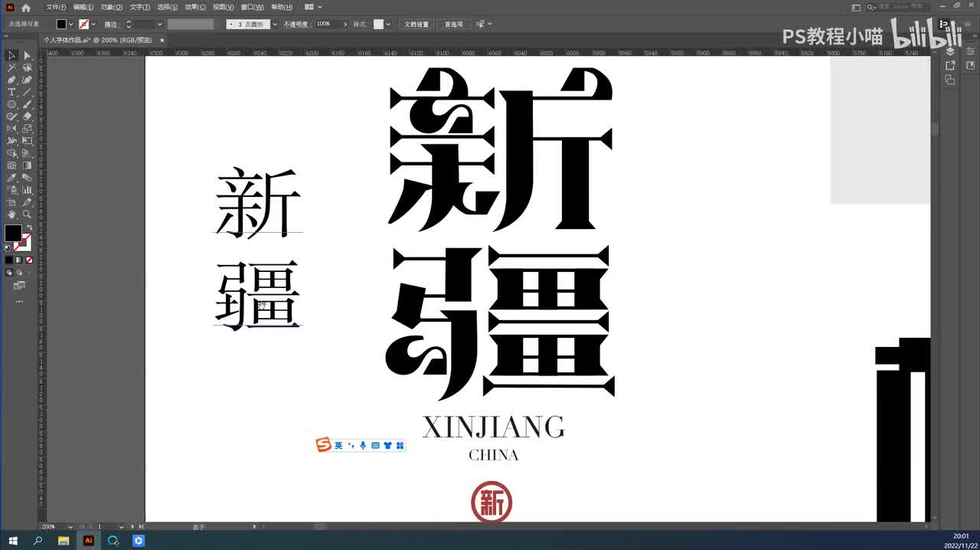980x550 pixels.
Task: Select the Direct Selection tool
Action: click(x=27, y=55)
